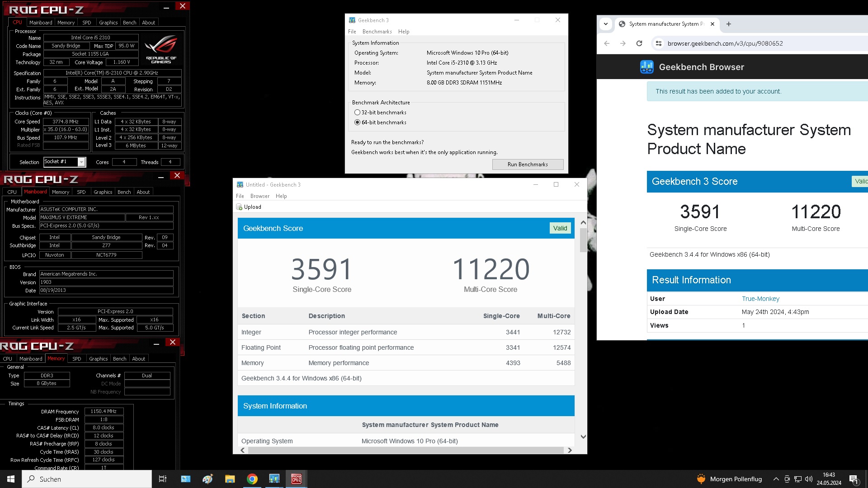Click the Windows Start button
The image size is (868, 488).
coord(11,479)
